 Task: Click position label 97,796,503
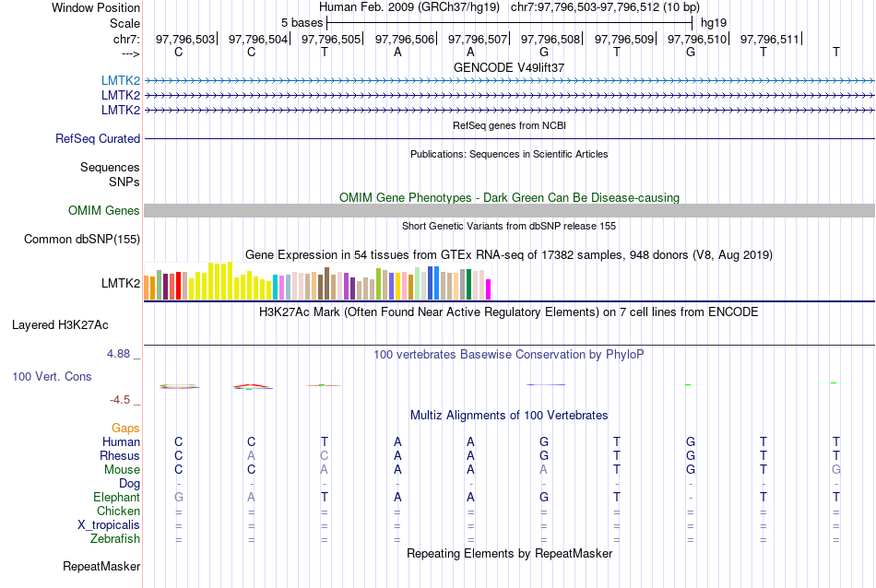pos(185,39)
